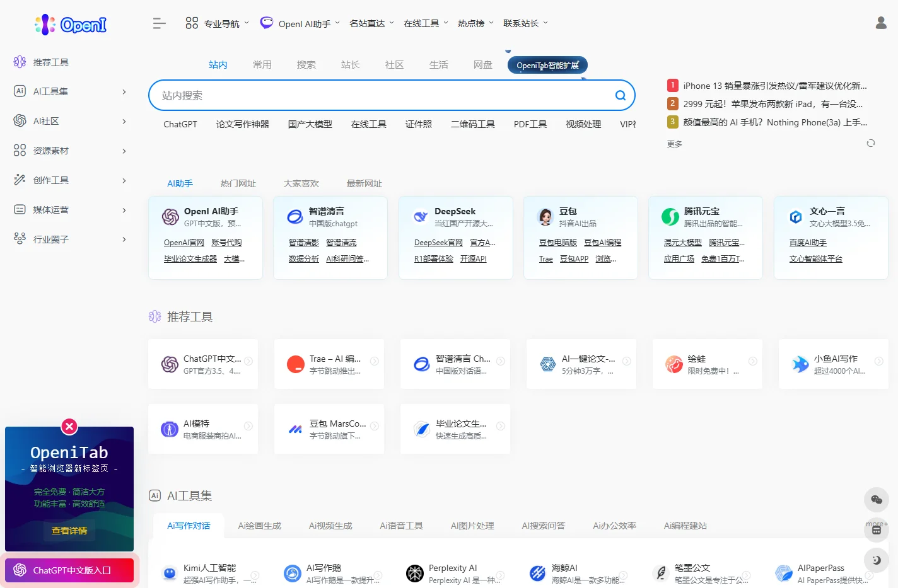This screenshot has height=588, width=898.
Task: Refresh the hot news list icon
Action: [x=871, y=143]
